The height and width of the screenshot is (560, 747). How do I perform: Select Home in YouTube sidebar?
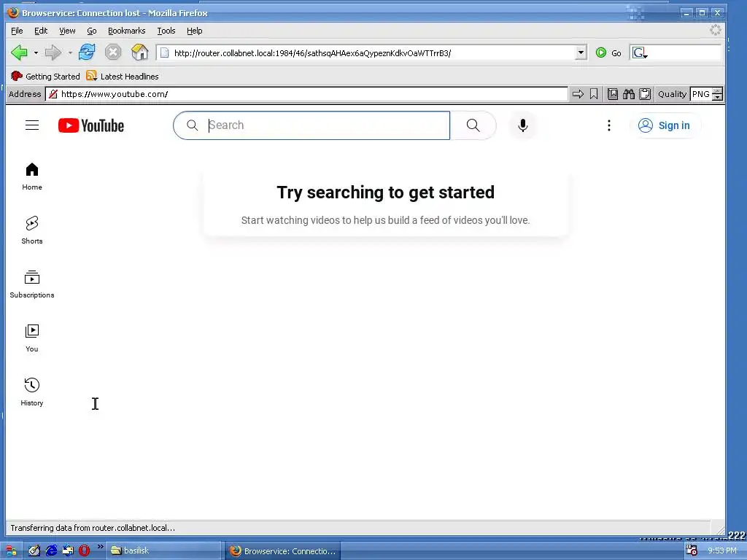pyautogui.click(x=32, y=176)
